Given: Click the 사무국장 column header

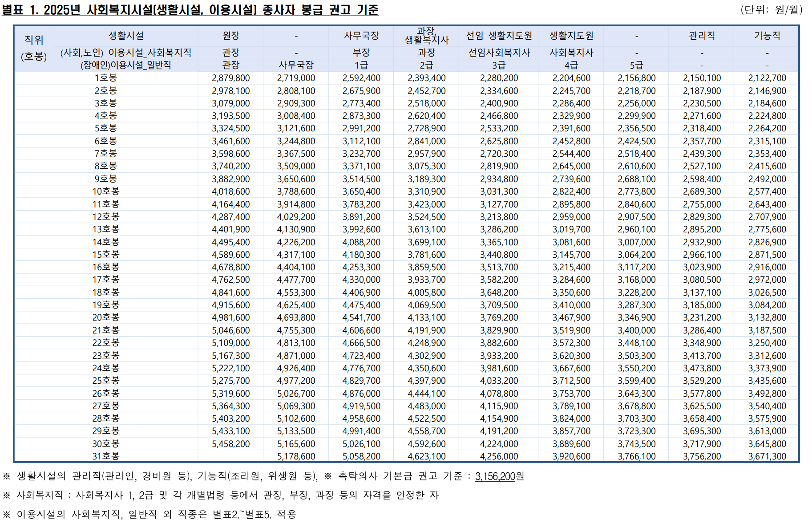Looking at the screenshot, I should pos(362,37).
